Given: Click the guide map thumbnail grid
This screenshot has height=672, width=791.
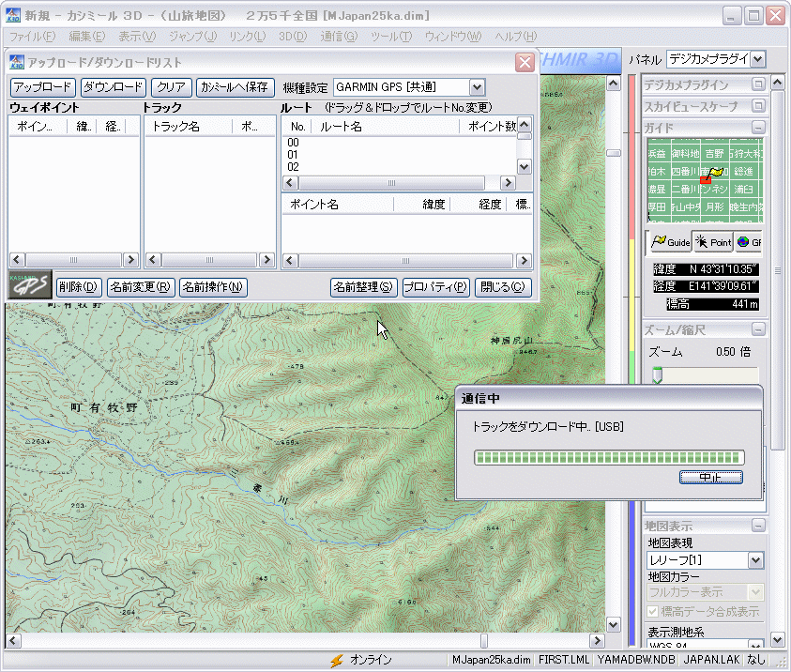Looking at the screenshot, I should (x=706, y=181).
